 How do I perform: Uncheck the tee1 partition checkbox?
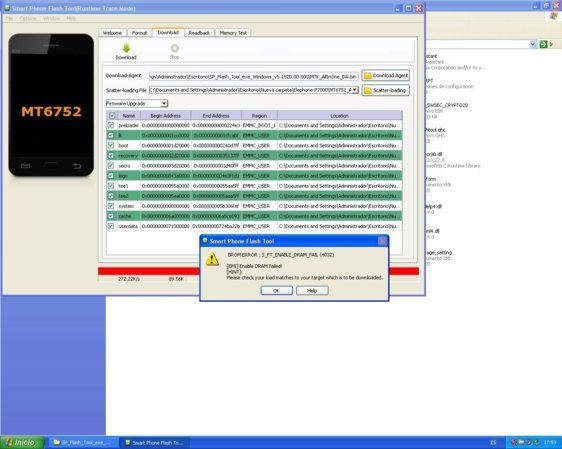point(111,186)
